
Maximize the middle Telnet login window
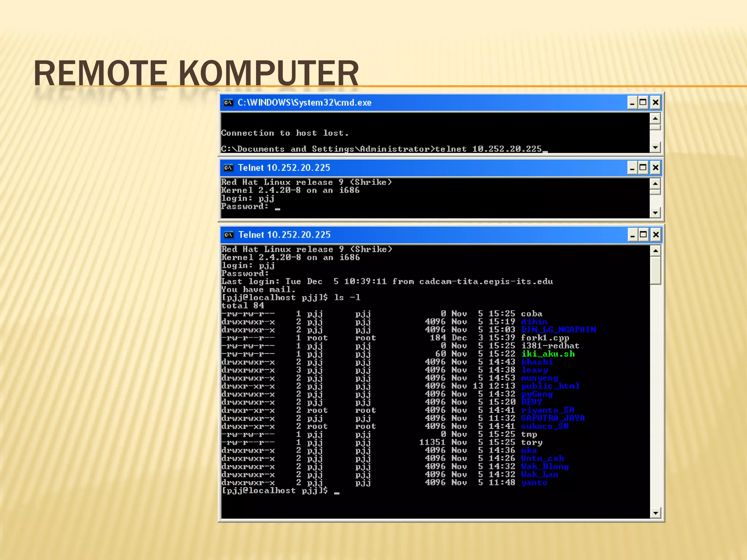pyautogui.click(x=643, y=168)
